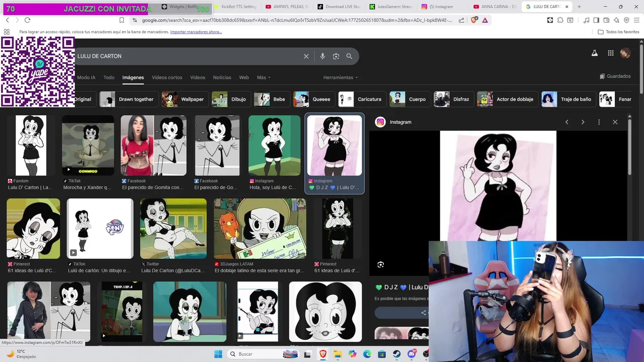
Task: Open Brave Wallet icon
Action: (x=606, y=20)
